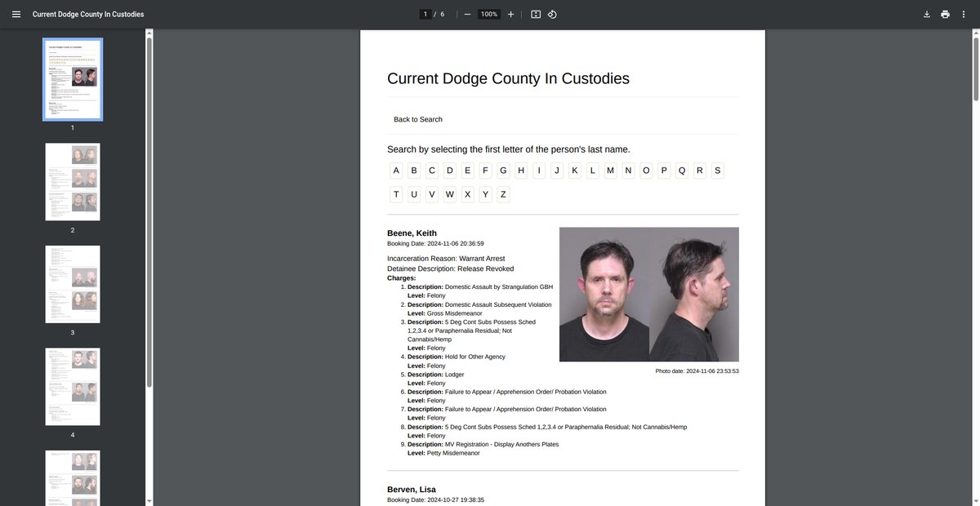Toggle the sidebar menu icon
This screenshot has width=980, height=506.
click(x=16, y=14)
